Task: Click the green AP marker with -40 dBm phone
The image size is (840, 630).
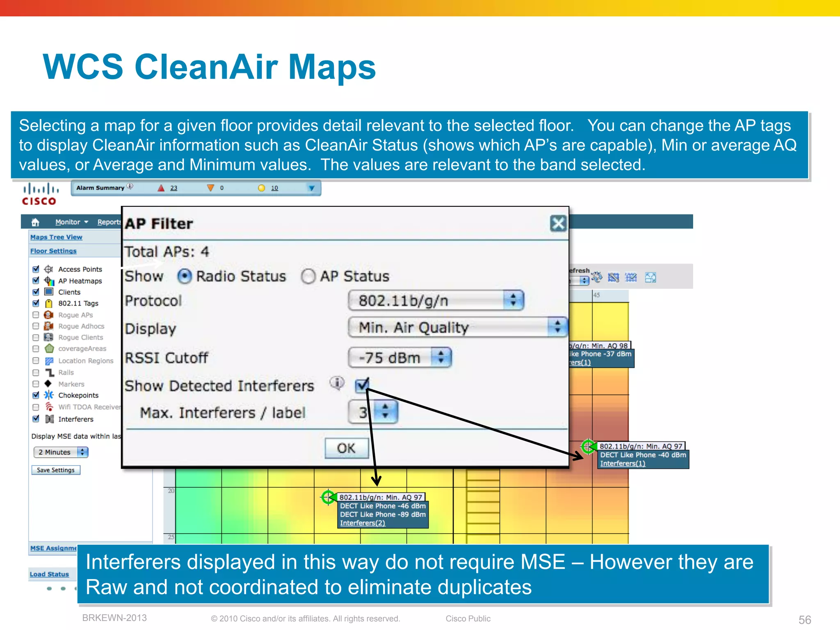Action: pos(589,446)
